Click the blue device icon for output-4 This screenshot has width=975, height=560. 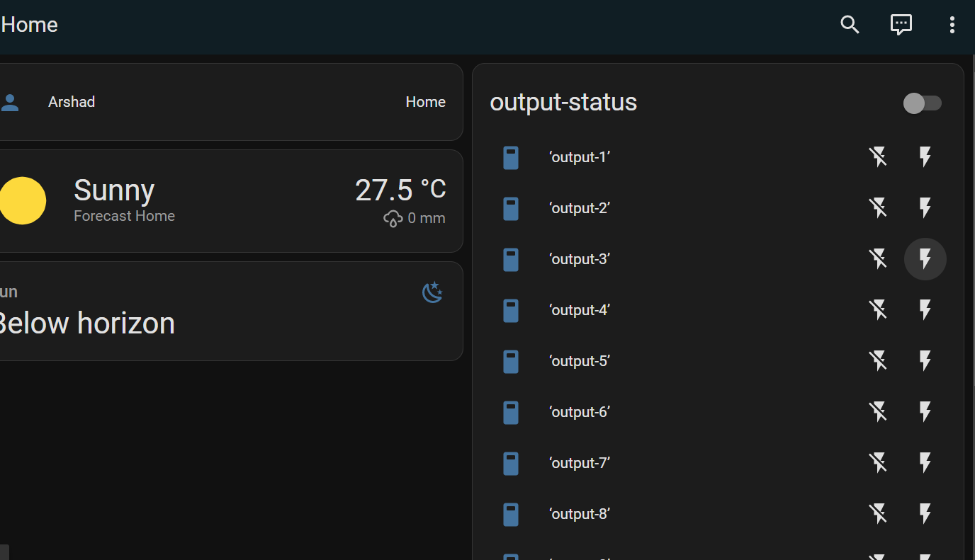click(x=511, y=310)
